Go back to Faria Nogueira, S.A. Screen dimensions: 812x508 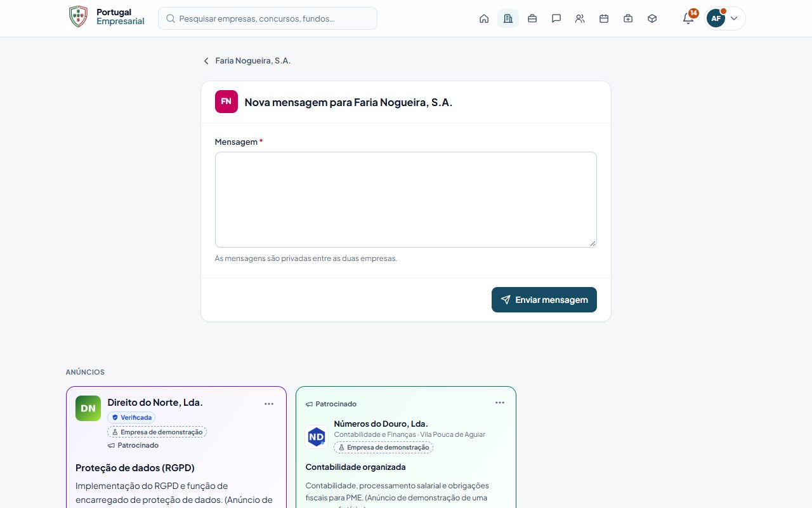click(247, 61)
